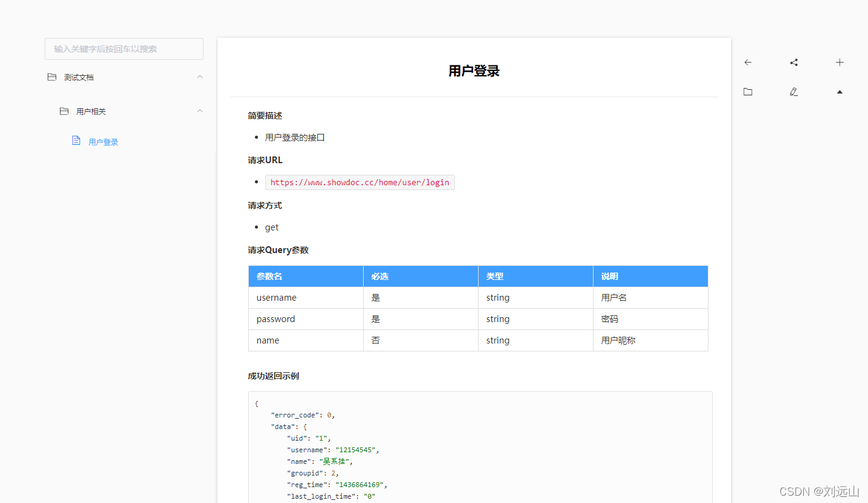Collapse the 测试文档 chevron
Image resolution: width=868 pixels, height=503 pixels.
click(200, 77)
